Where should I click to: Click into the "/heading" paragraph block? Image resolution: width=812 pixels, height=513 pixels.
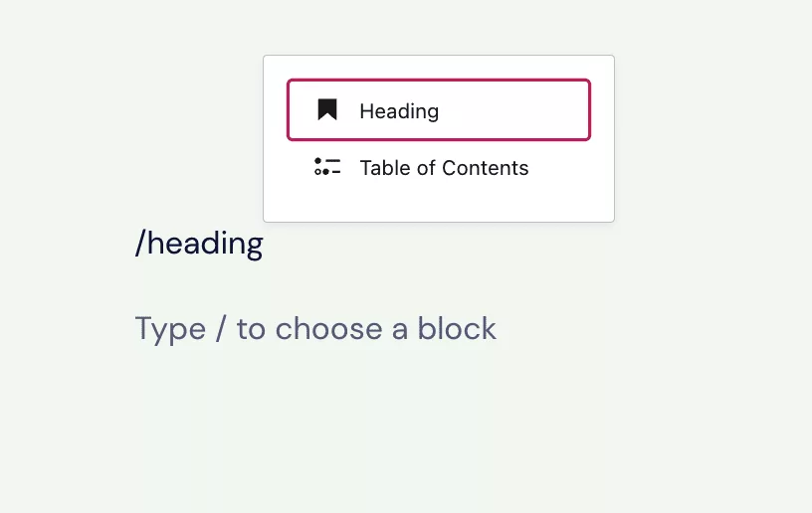[199, 243]
